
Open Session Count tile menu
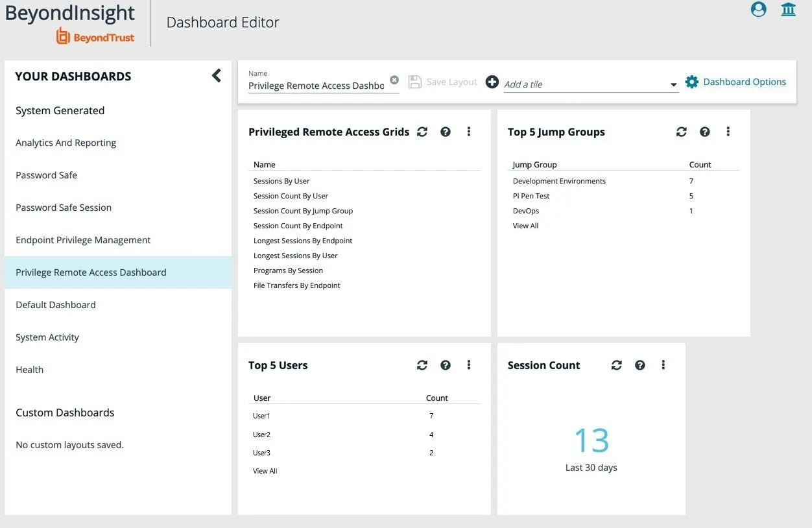[663, 365]
